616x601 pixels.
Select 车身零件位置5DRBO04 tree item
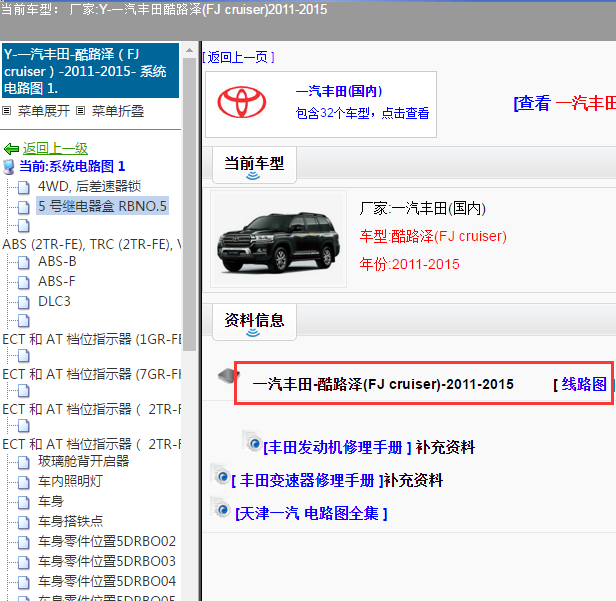pos(107,581)
